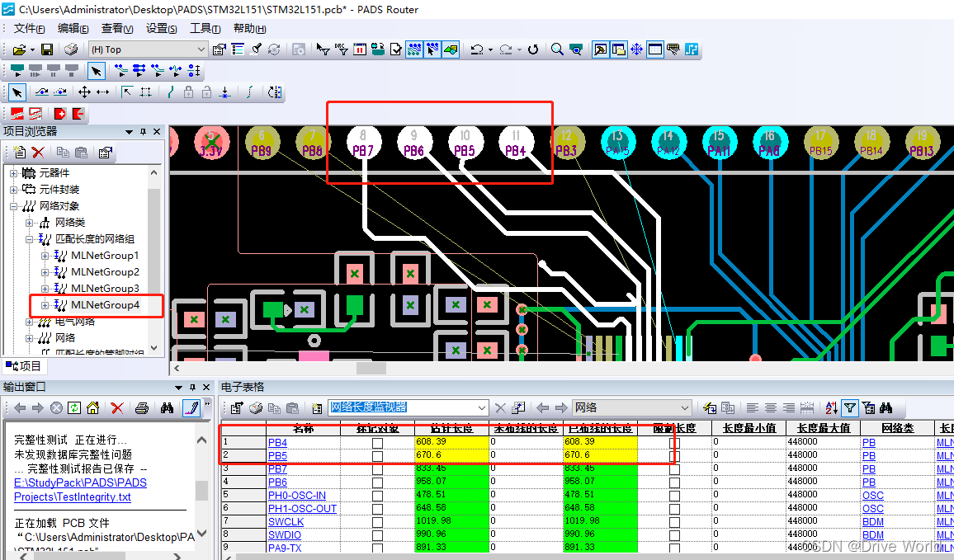Select the MLNetGroup2 tree item
The width and height of the screenshot is (954, 560).
point(105,272)
